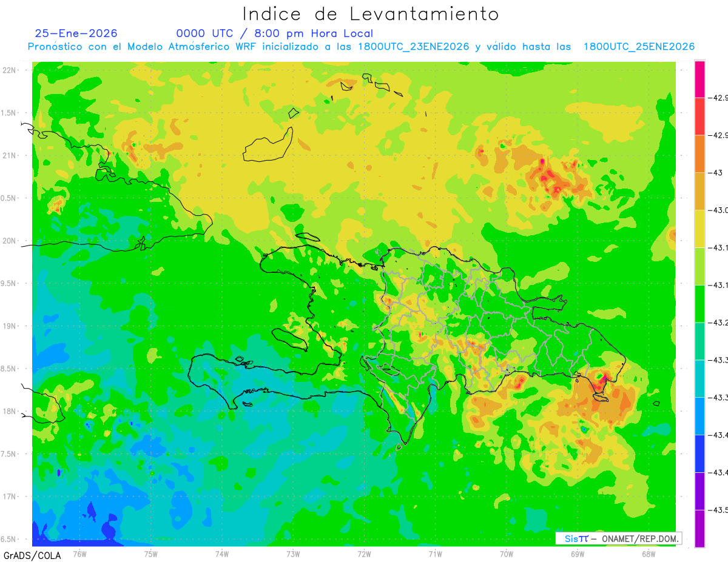This screenshot has height=562, width=728.
Task: Click the 'SisTT – ONAMET/REP.DOM.' credit box
Action: coord(619,538)
